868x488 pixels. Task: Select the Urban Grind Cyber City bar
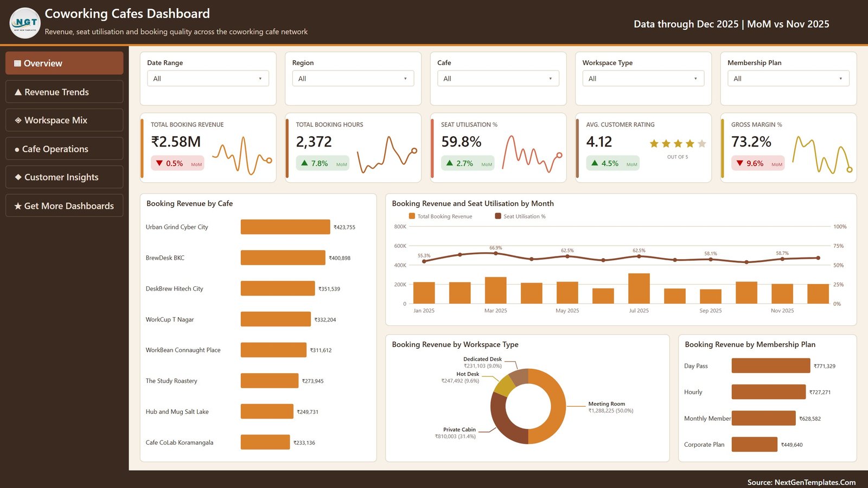pos(285,227)
